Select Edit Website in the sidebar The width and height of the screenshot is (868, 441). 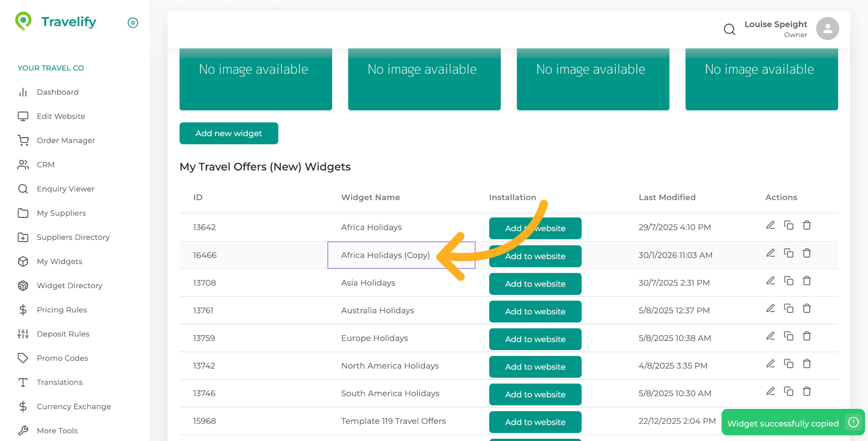pyautogui.click(x=60, y=116)
